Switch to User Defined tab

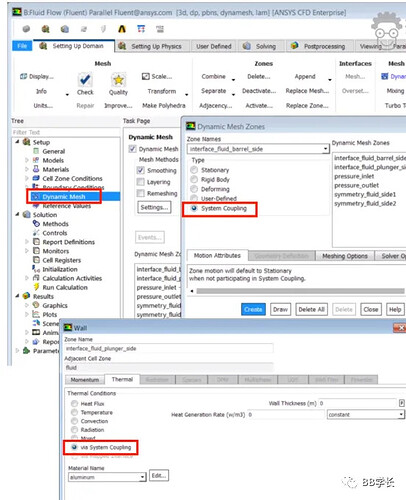(213, 46)
